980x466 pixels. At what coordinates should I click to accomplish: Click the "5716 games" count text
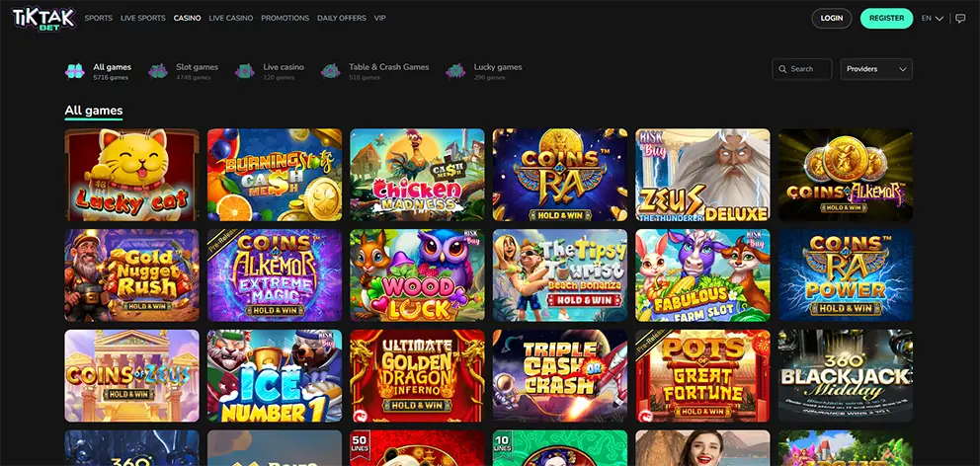click(111, 77)
